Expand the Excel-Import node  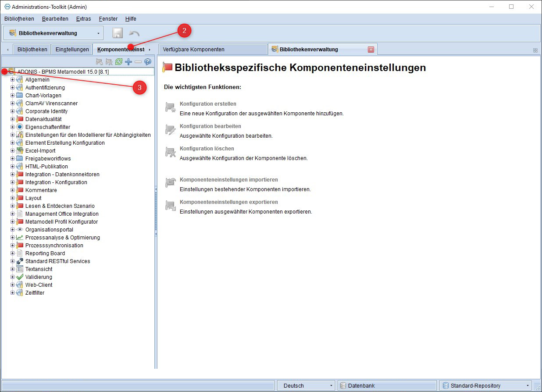(x=13, y=151)
